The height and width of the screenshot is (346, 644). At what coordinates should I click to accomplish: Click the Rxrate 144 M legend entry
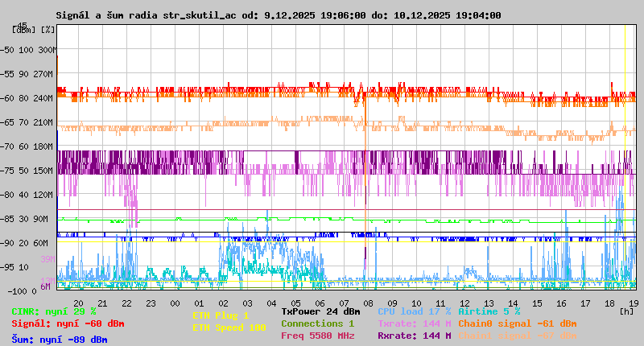[414, 336]
